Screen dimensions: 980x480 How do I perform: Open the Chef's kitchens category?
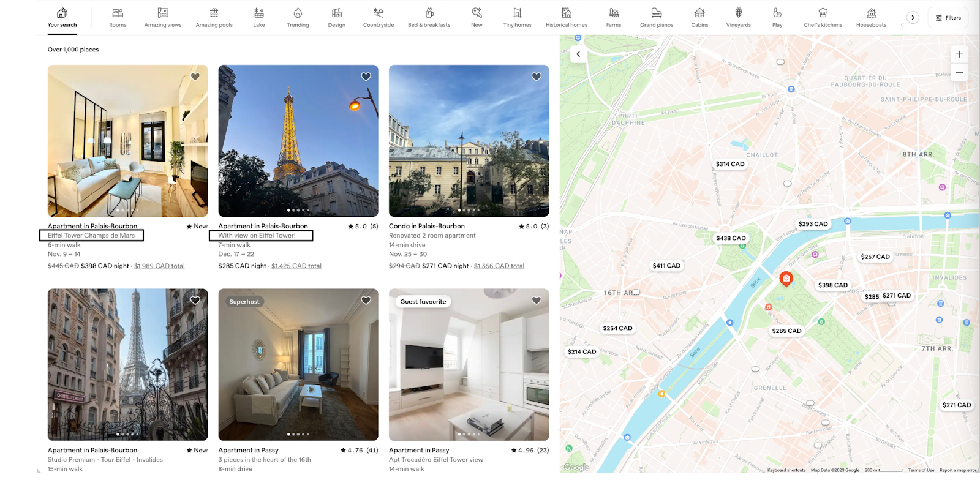pos(823,18)
